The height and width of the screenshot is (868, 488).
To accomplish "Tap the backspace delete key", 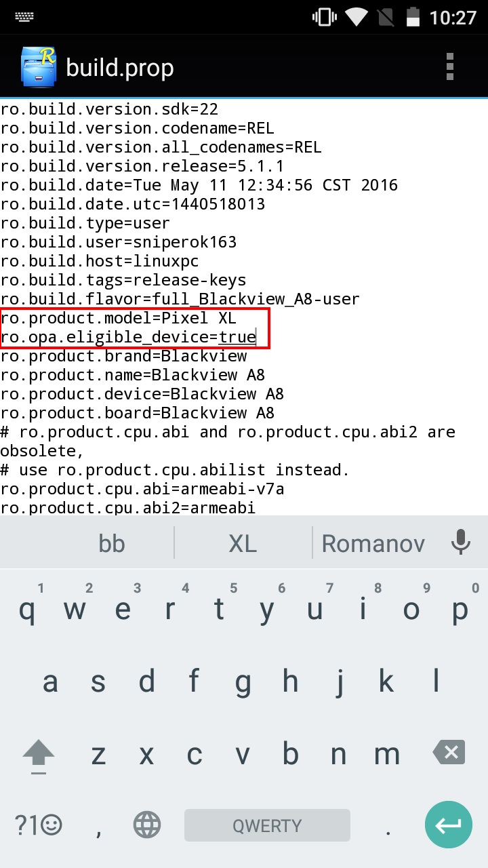I will (448, 753).
